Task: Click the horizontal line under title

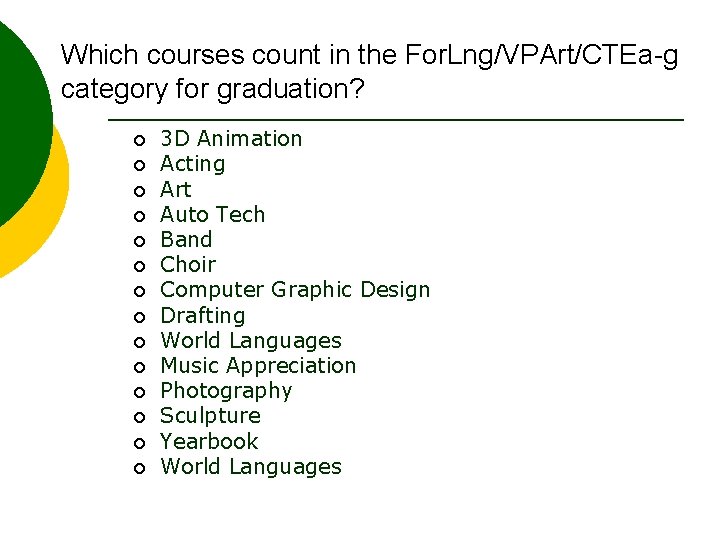Action: point(395,120)
